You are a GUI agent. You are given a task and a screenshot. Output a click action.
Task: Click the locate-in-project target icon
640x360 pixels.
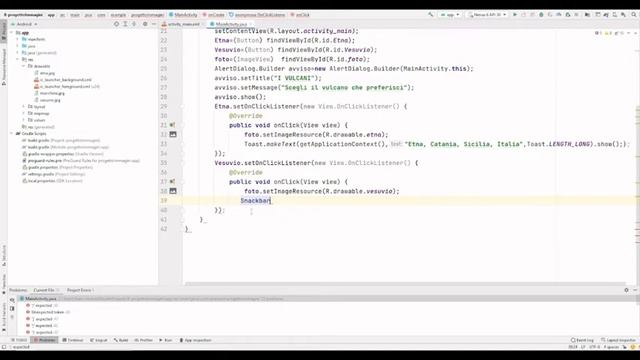[x=116, y=24]
